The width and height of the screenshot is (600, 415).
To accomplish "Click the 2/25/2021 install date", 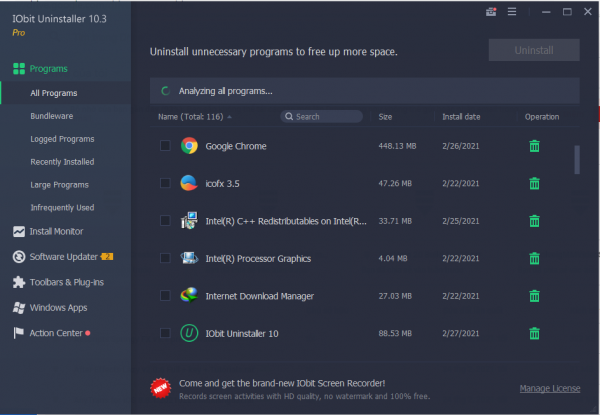I will tap(461, 221).
